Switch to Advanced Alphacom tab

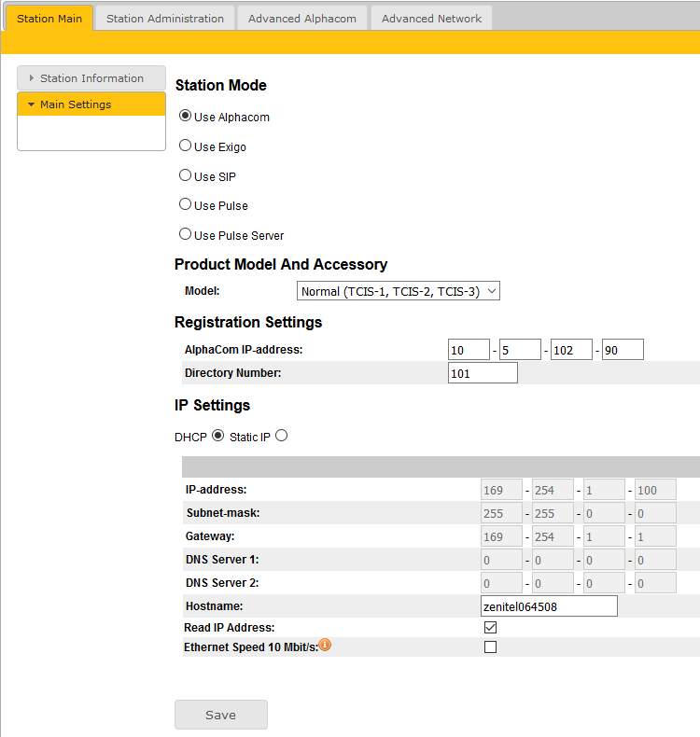[x=302, y=18]
